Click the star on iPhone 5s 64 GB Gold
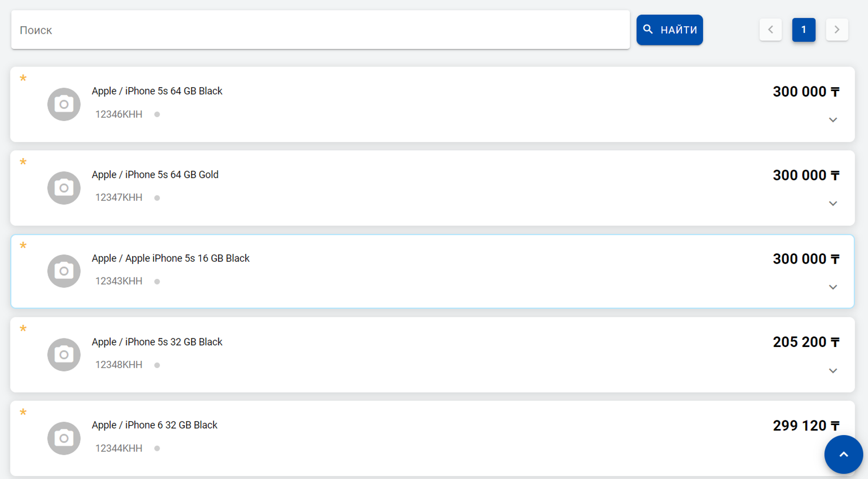Screen dimensions: 868x479 23,162
